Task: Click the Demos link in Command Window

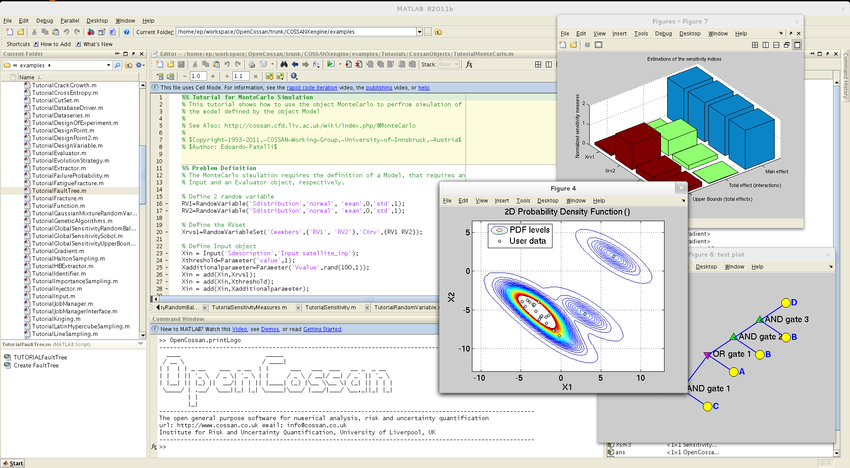Action: click(x=269, y=329)
